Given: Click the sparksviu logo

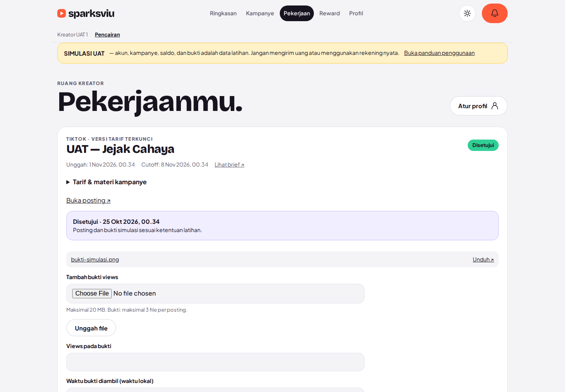Looking at the screenshot, I should click(x=86, y=13).
